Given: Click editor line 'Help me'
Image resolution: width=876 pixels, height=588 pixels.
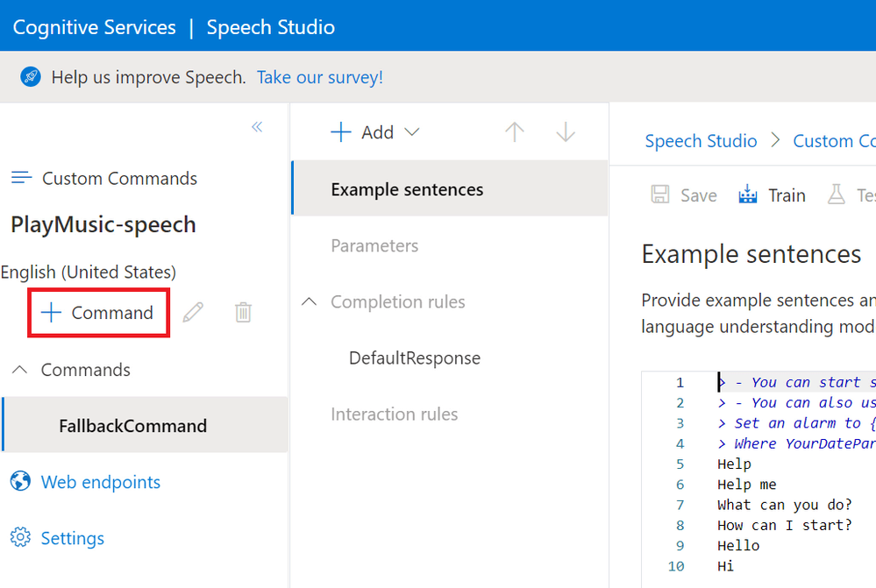Looking at the screenshot, I should 746,484.
